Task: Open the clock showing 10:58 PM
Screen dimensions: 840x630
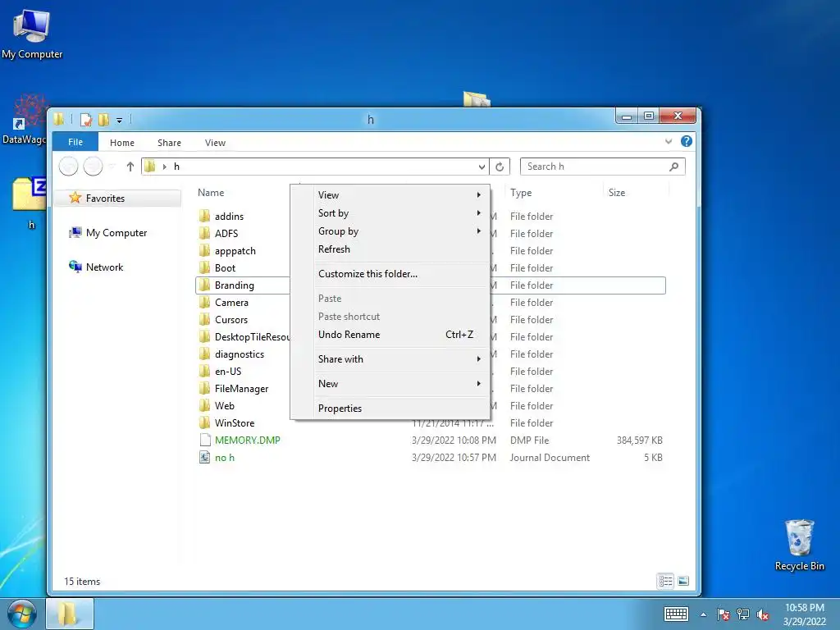Action: coord(804,614)
